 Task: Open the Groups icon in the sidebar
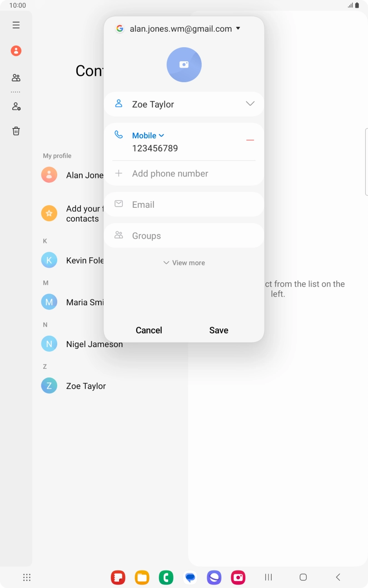pos(16,78)
